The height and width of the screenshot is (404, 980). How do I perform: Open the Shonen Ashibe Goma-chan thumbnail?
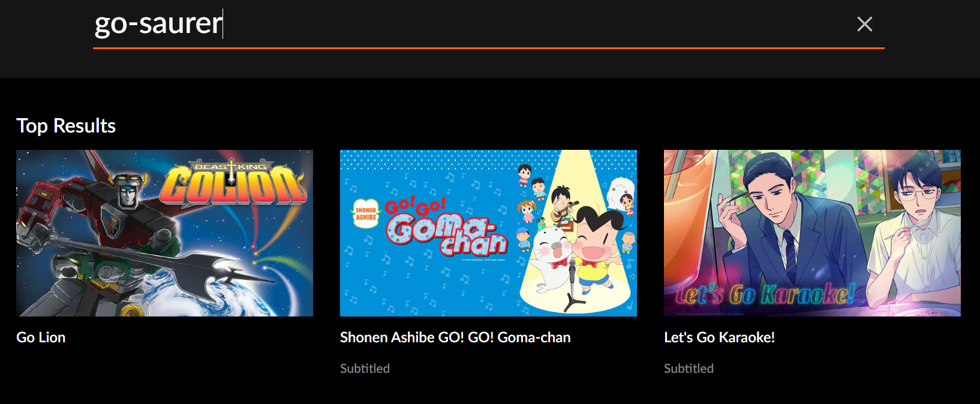pyautogui.click(x=488, y=233)
